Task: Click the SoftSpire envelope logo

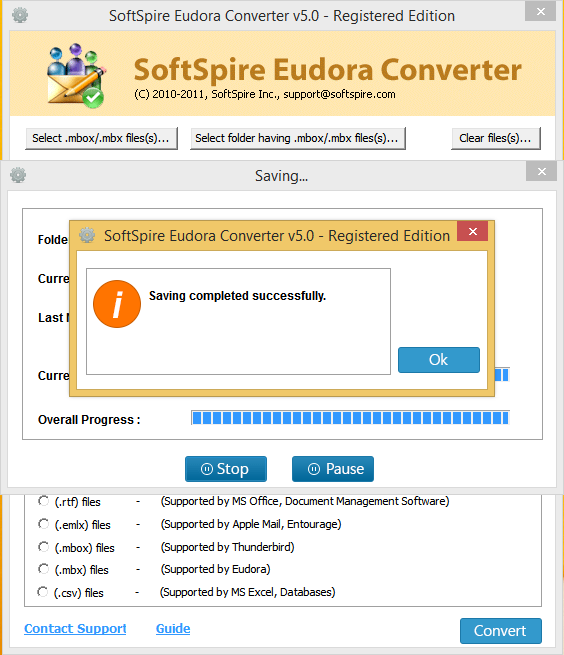Action: [76, 75]
